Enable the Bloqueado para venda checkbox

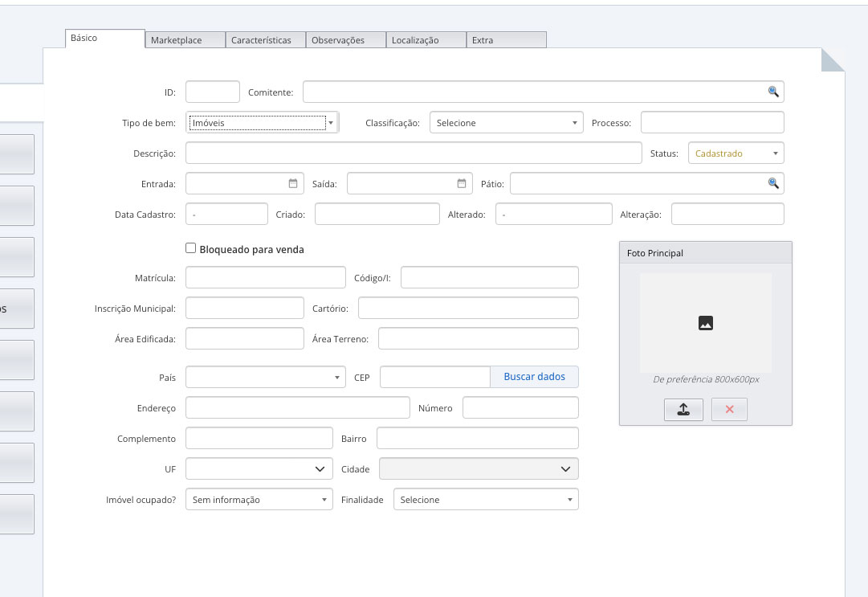(x=191, y=248)
